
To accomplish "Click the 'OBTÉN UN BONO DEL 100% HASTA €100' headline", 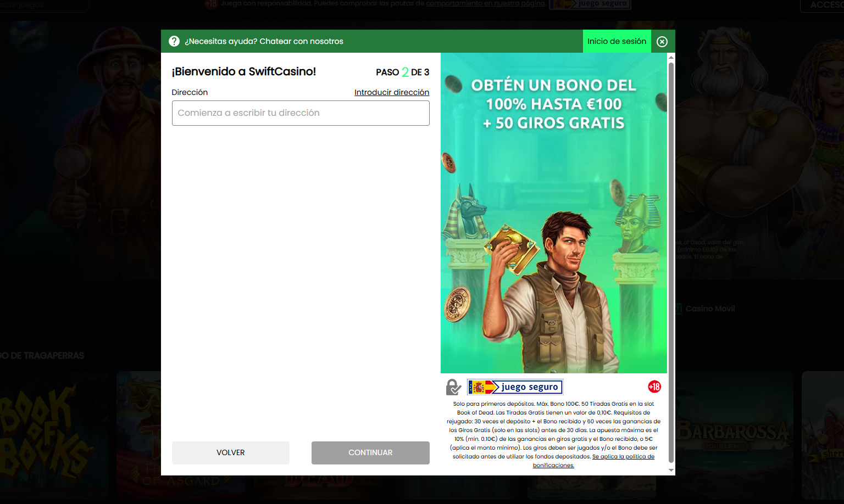I will 554,94.
